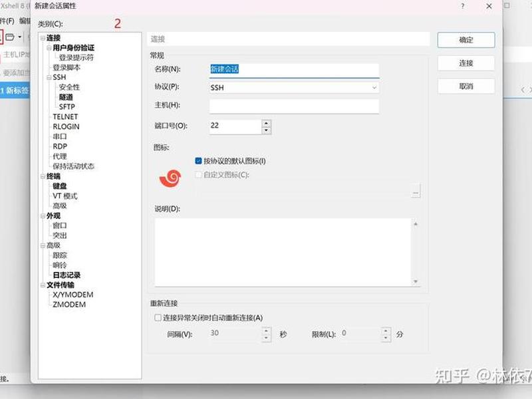Click the description scrollbar down arrow
The width and height of the screenshot is (532, 399).
pyautogui.click(x=416, y=281)
